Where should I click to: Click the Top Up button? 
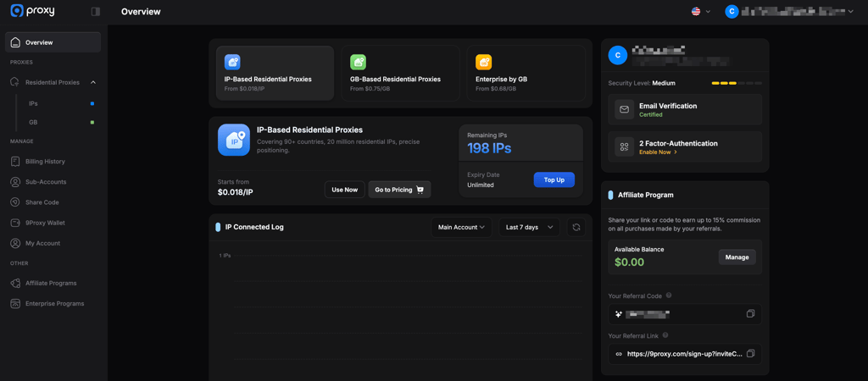point(554,179)
